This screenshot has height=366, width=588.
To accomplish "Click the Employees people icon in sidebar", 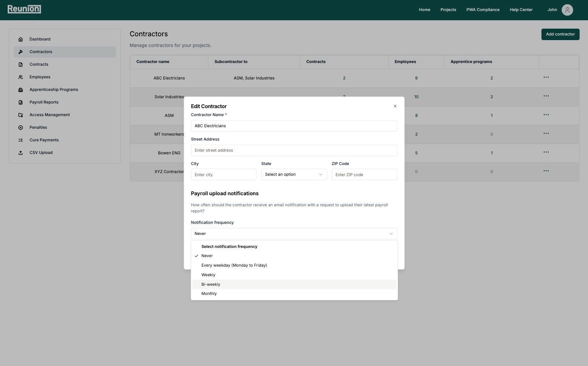I will [x=21, y=77].
